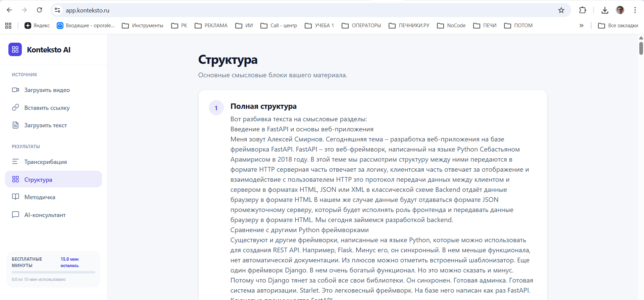Image resolution: width=644 pixels, height=300 pixels.
Task: Open the browser downloads icon
Action: pyautogui.click(x=605, y=10)
